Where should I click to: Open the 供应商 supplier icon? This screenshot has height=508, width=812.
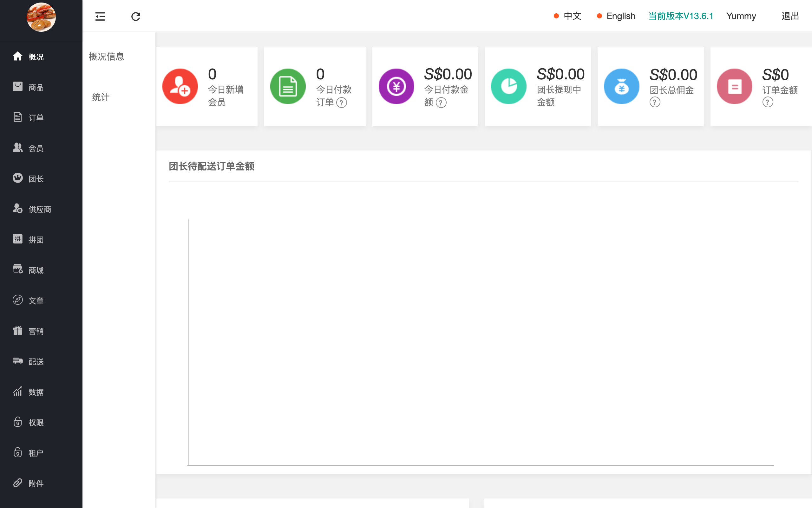(18, 209)
